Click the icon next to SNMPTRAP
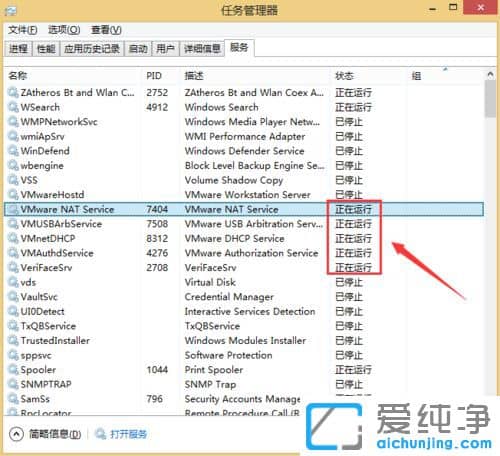This screenshot has width=500, height=456. pos(13,384)
